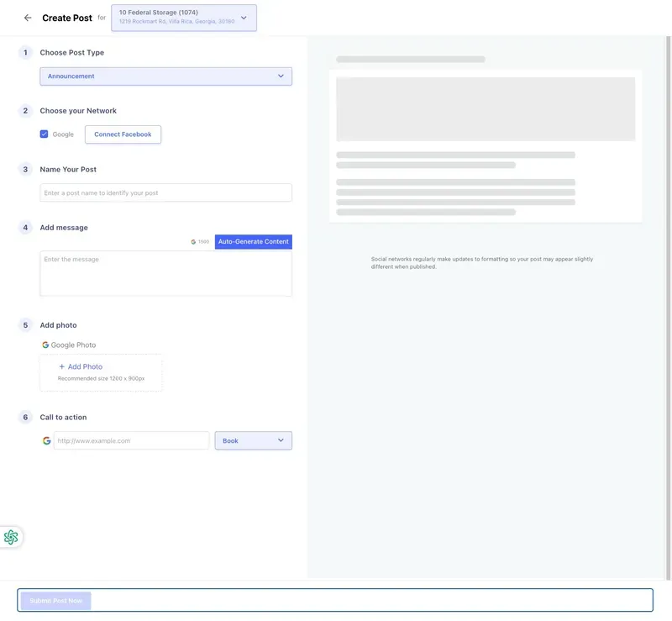Click the preview panel vertical scrollbar
This screenshot has height=621, width=672.
(668, 308)
